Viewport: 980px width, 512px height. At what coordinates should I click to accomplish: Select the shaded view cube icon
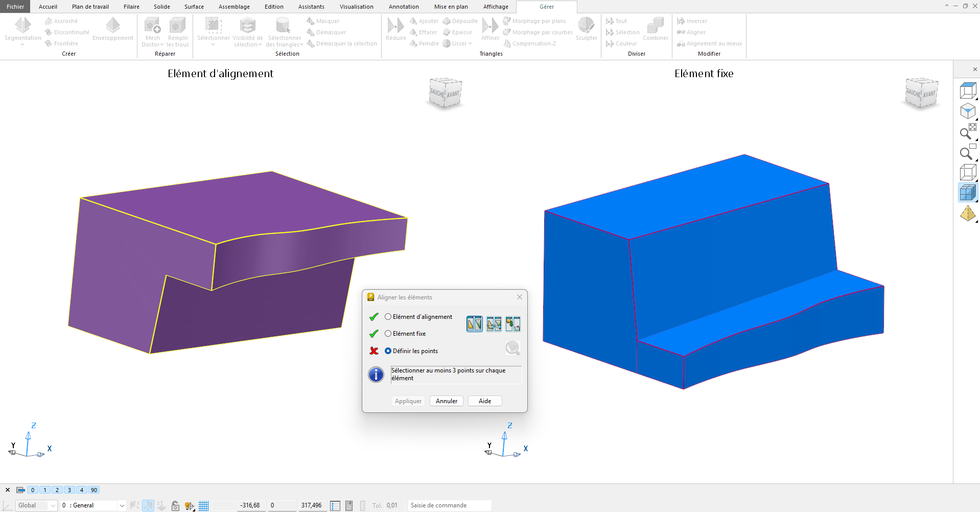[967, 193]
